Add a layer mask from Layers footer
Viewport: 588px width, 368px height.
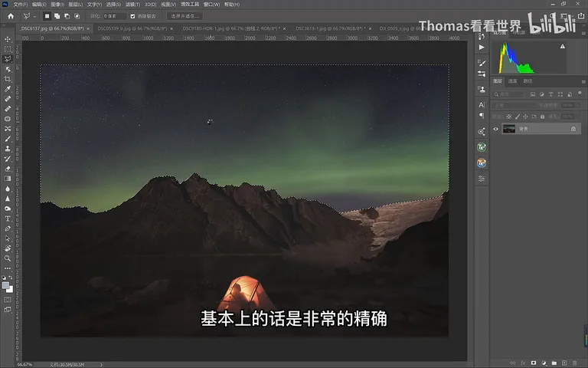tap(533, 363)
